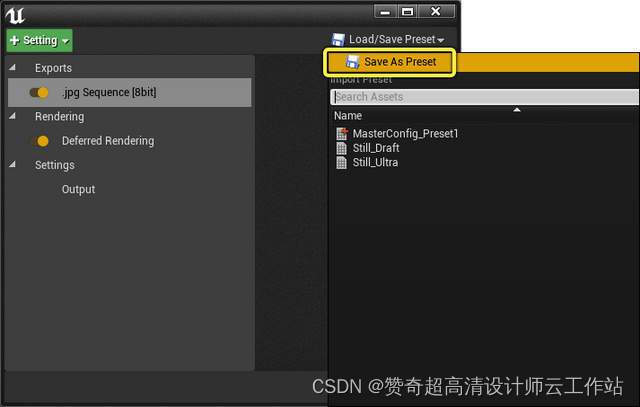Choose Save As Preset menu entry

390,62
